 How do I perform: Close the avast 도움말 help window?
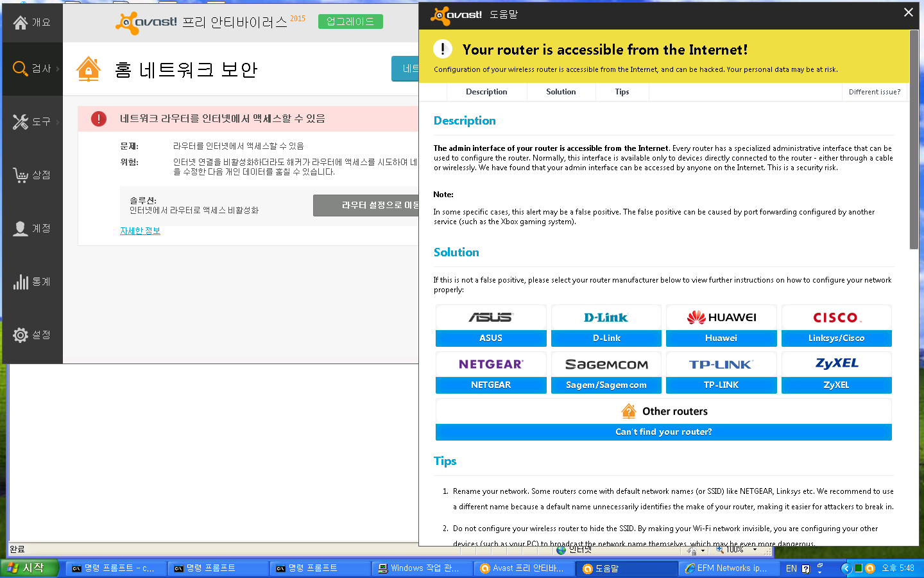(x=909, y=12)
